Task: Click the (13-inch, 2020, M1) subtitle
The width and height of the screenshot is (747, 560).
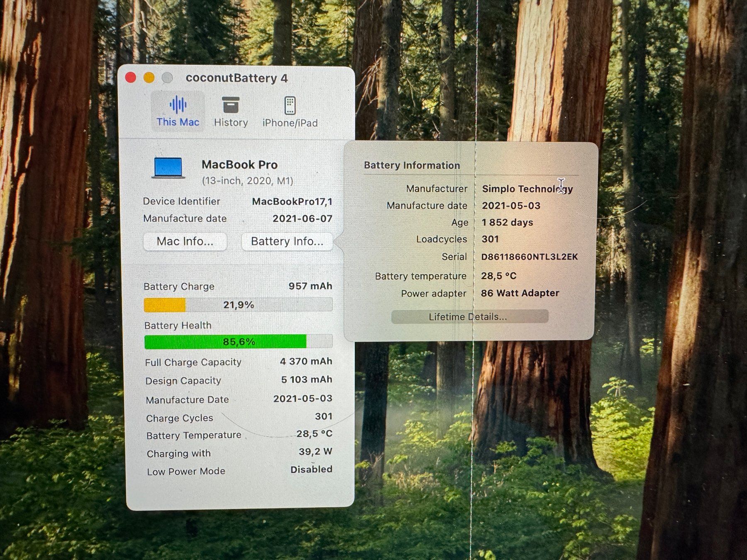Action: tap(248, 181)
